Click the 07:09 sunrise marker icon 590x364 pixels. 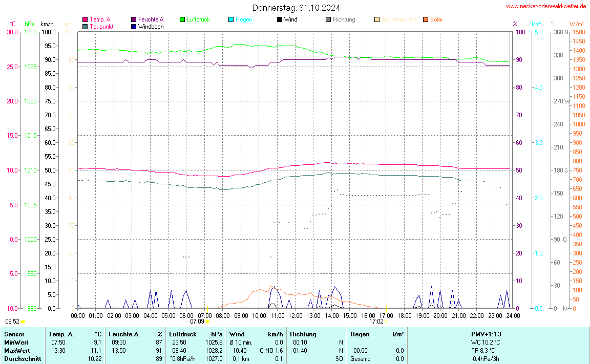tap(207, 322)
